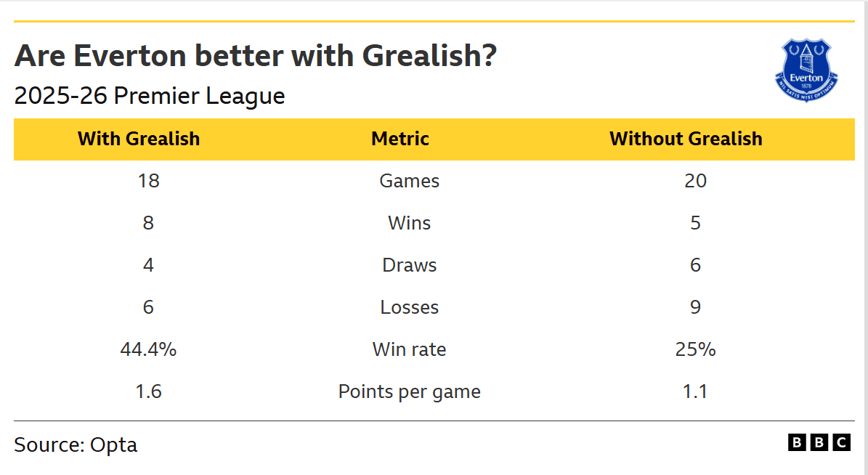
Task: Click the 1.1 points per game value
Action: (x=695, y=391)
